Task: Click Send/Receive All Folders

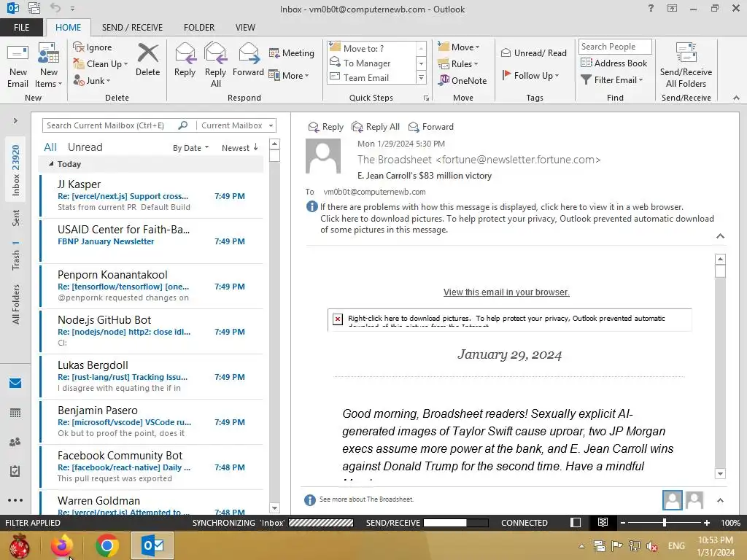Action: tap(686, 66)
